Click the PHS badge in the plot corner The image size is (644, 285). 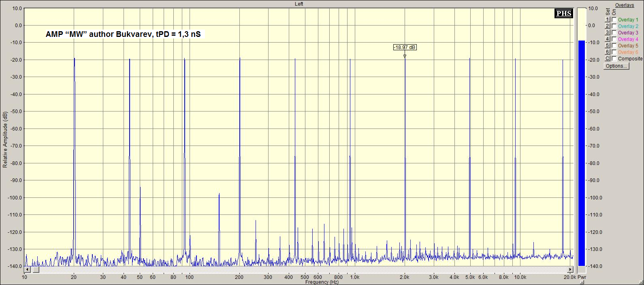pyautogui.click(x=563, y=13)
